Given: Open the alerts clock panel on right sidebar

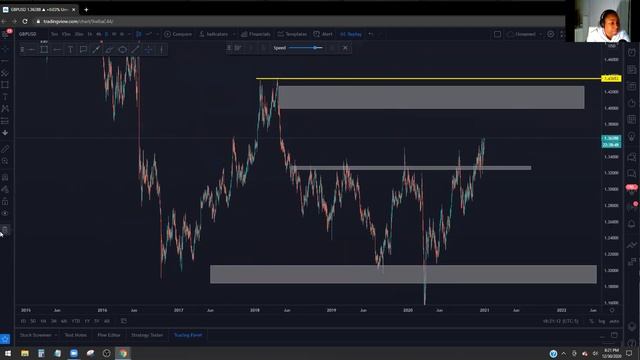Looking at the screenshot, I should click(x=632, y=53).
